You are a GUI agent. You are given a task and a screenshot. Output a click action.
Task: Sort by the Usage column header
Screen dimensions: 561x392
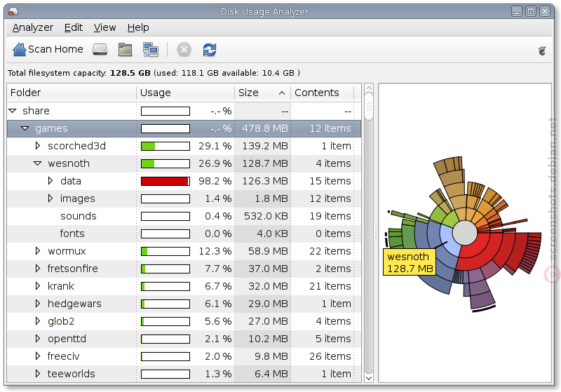185,93
